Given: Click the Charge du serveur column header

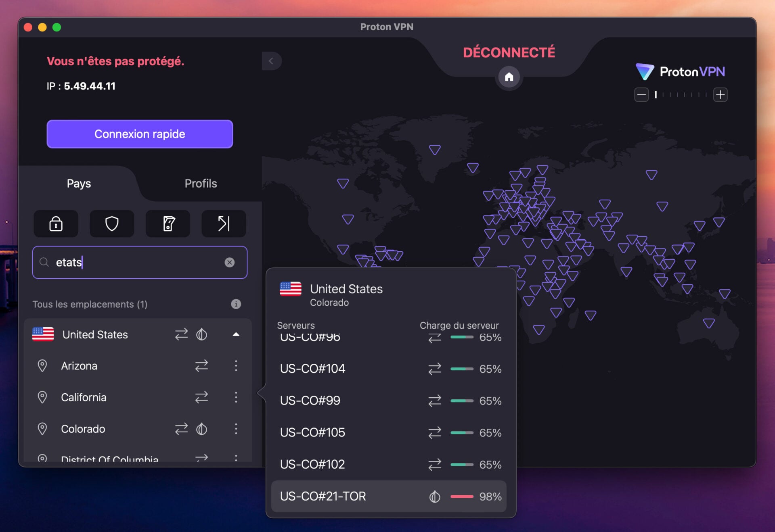Looking at the screenshot, I should (x=459, y=325).
